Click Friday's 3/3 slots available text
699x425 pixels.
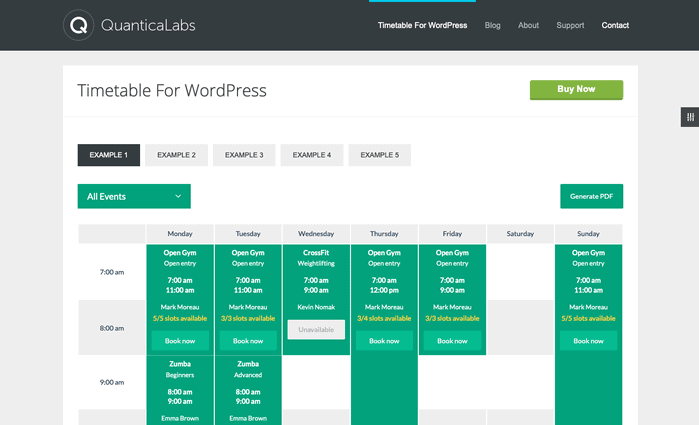coord(452,318)
